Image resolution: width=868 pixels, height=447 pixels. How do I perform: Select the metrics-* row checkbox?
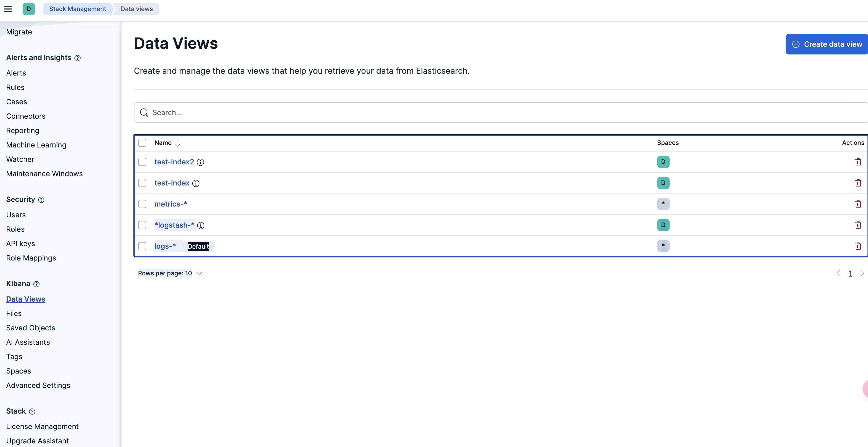point(142,204)
